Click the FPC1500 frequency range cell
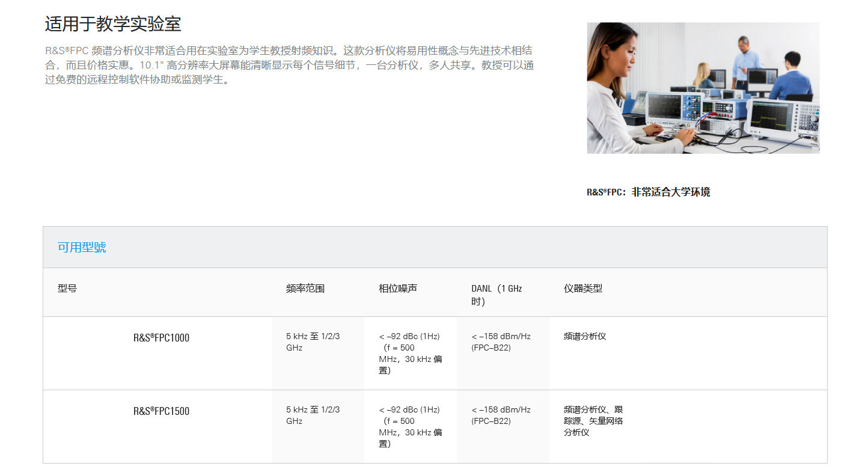The image size is (868, 472). click(x=313, y=415)
